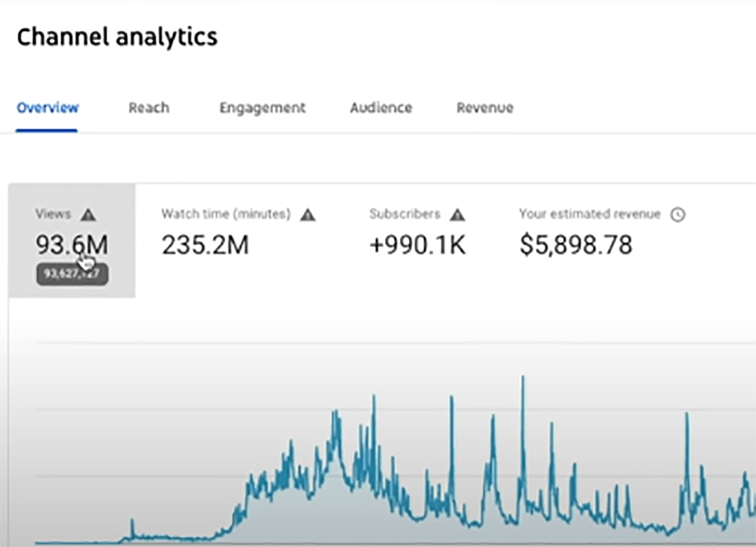The width and height of the screenshot is (756, 547).
Task: Click the +990.1K subscribers value
Action: click(417, 245)
